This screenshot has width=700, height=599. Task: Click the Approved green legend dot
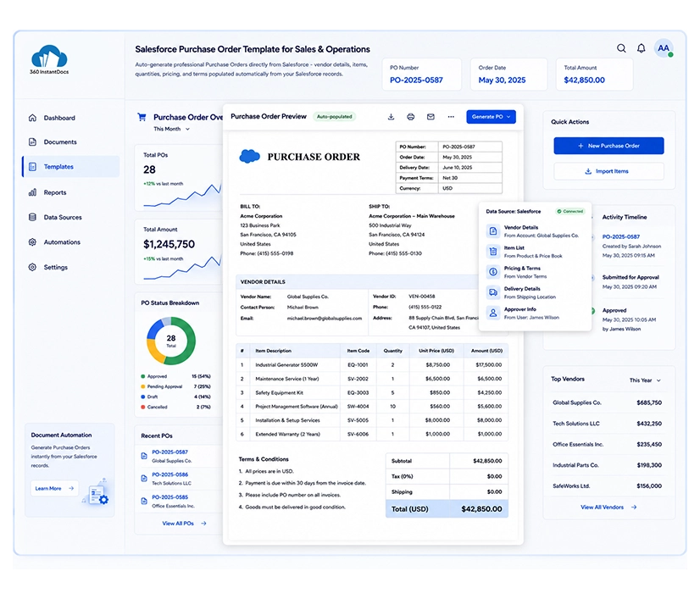tap(143, 376)
